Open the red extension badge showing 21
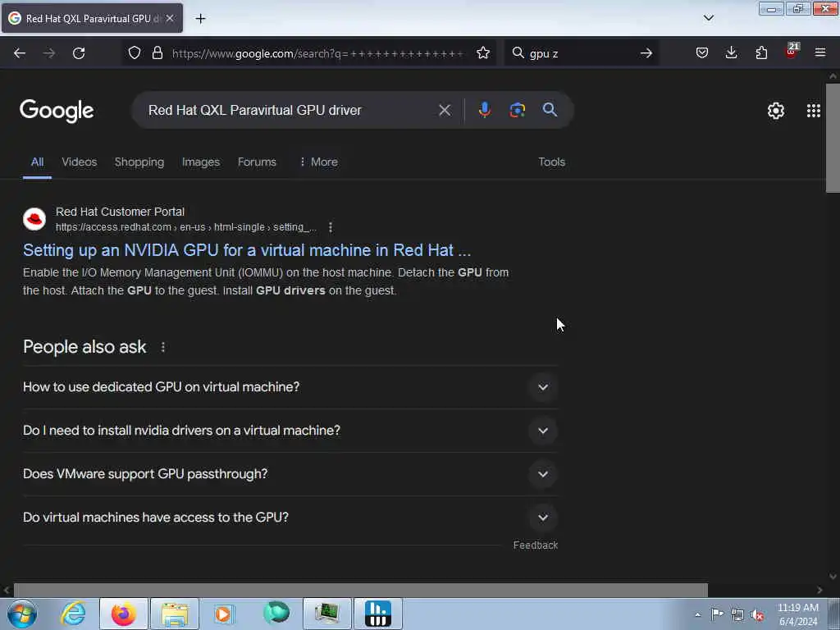The image size is (840, 630). coord(792,52)
